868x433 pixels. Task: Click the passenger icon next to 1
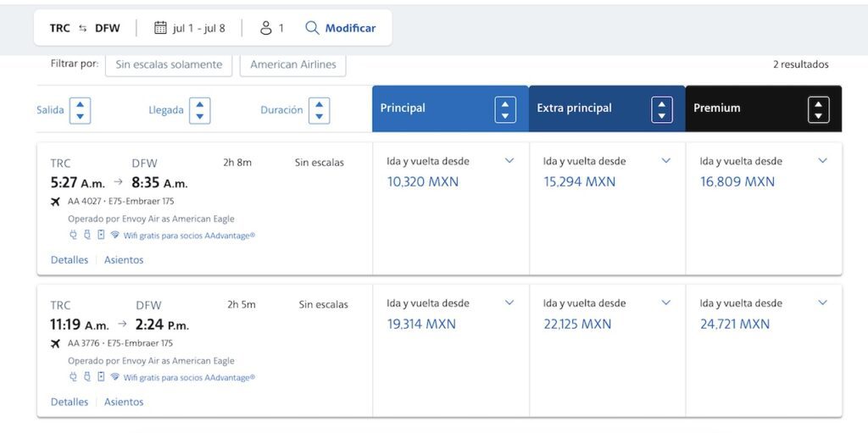click(x=266, y=28)
